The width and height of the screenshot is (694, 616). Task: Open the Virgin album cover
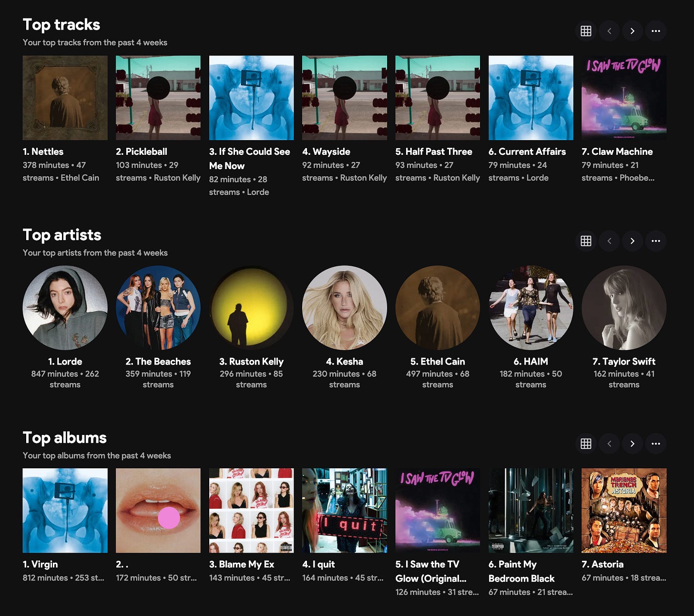point(65,511)
